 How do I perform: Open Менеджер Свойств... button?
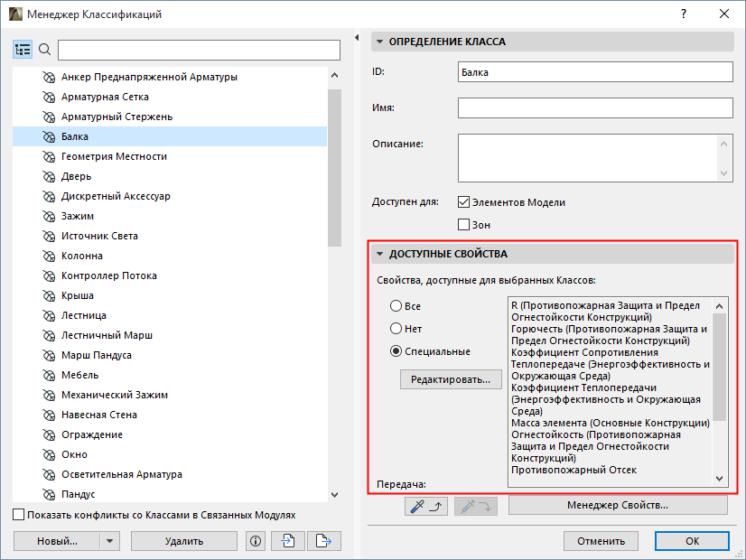[618, 505]
